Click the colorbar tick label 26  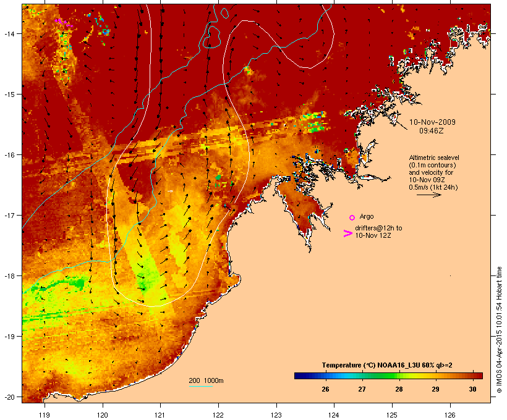325,389
